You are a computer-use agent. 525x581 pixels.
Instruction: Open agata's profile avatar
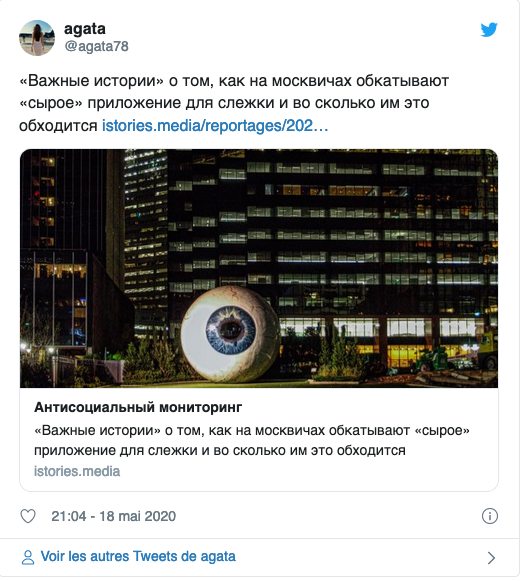pyautogui.click(x=37, y=38)
